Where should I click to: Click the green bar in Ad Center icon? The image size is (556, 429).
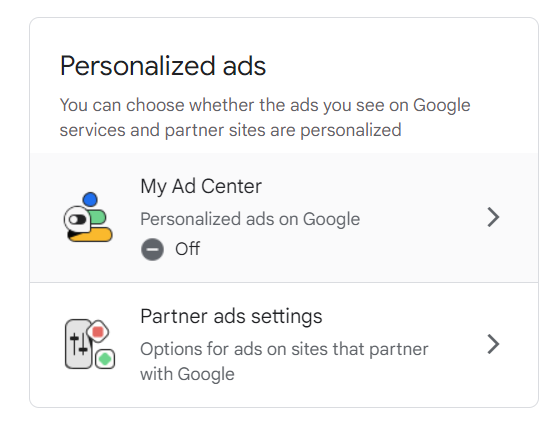coord(98,217)
